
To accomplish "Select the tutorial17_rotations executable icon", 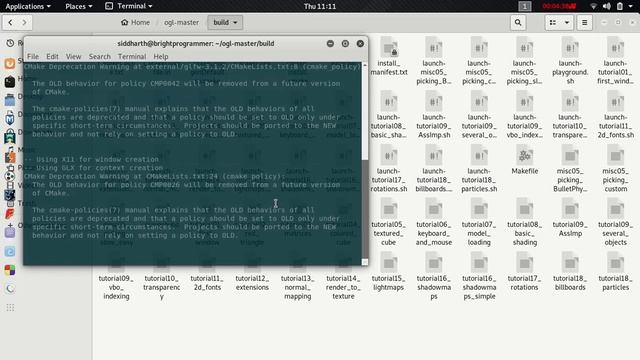I will pos(524,263).
